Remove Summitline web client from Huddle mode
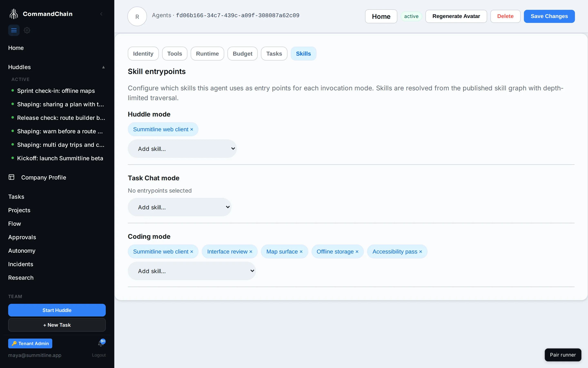588x368 pixels. [192, 129]
